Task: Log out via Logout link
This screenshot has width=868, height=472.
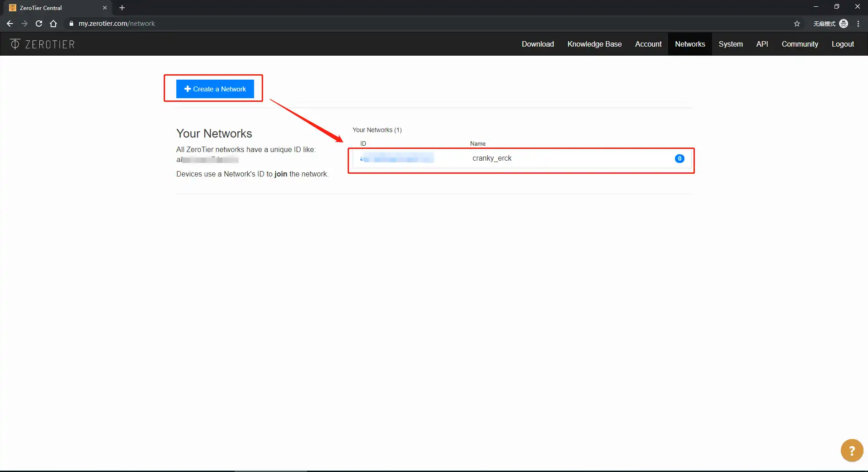Action: (x=843, y=44)
